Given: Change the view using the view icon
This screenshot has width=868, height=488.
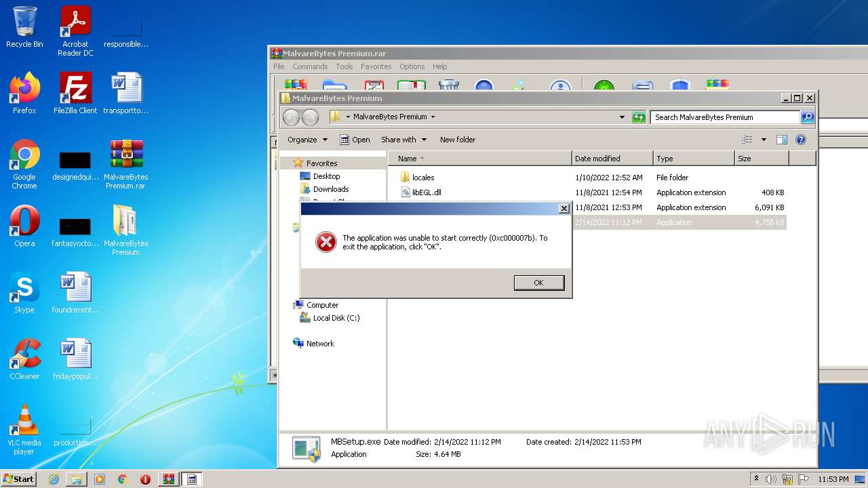Looking at the screenshot, I should (x=747, y=140).
